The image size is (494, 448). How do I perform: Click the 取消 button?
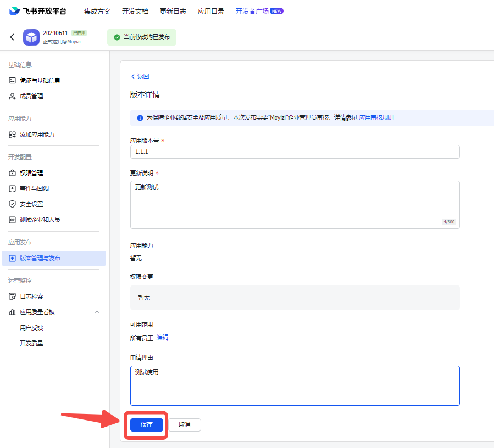click(185, 425)
